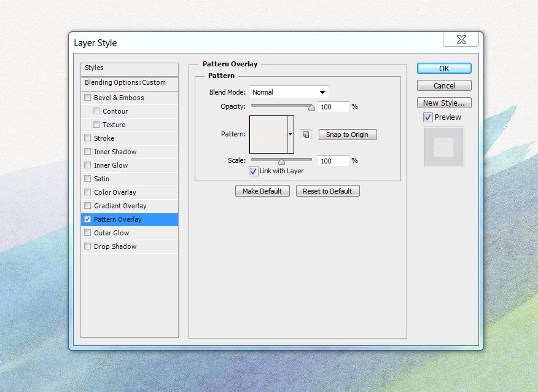Click New Style to save the style
This screenshot has height=392, width=538.
tap(443, 103)
